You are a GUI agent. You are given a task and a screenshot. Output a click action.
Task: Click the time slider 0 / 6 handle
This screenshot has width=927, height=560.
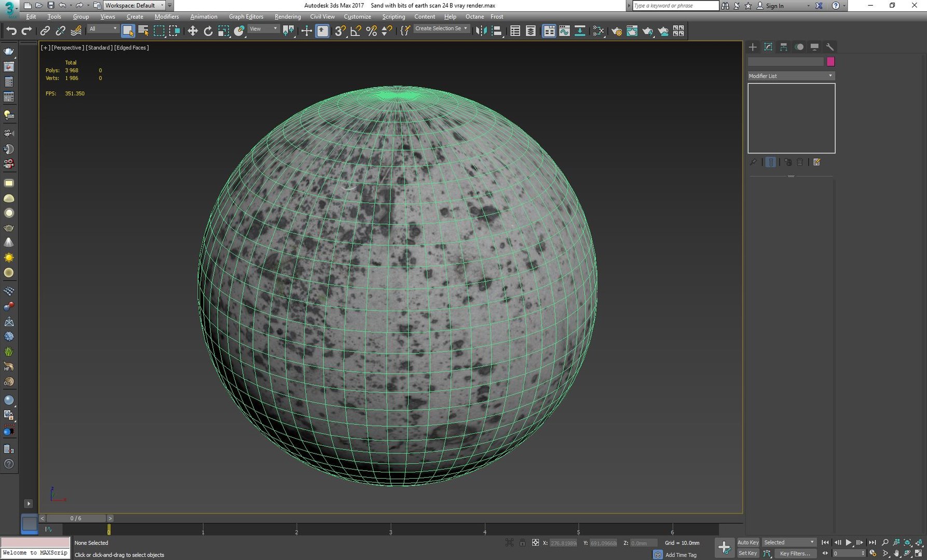76,518
